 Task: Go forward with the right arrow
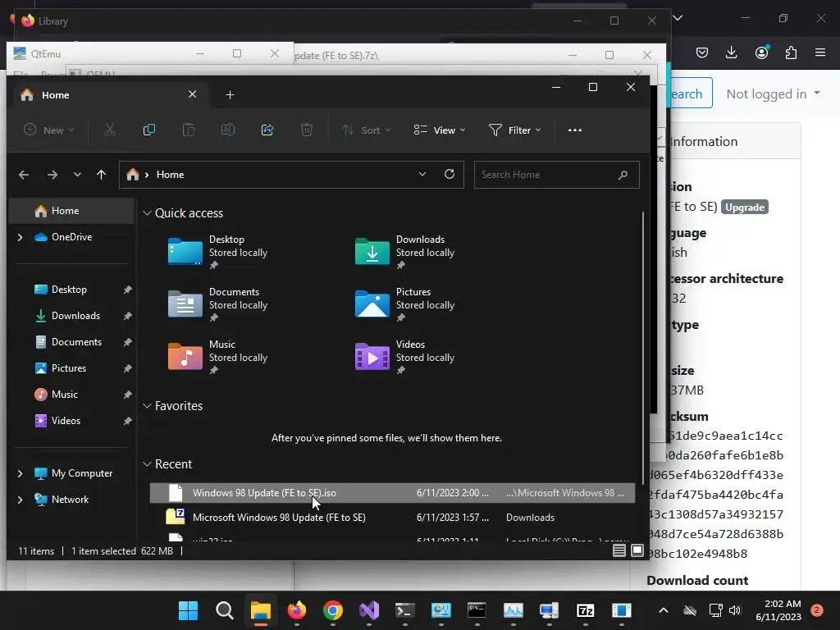(52, 175)
